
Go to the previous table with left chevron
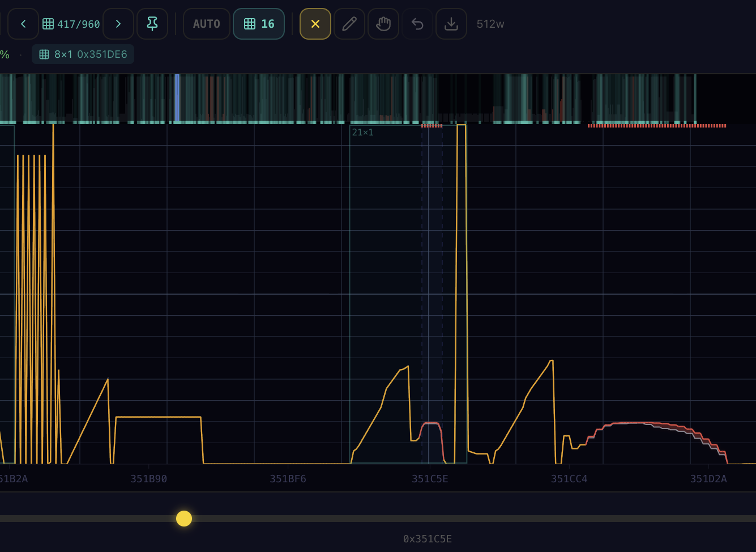click(23, 24)
